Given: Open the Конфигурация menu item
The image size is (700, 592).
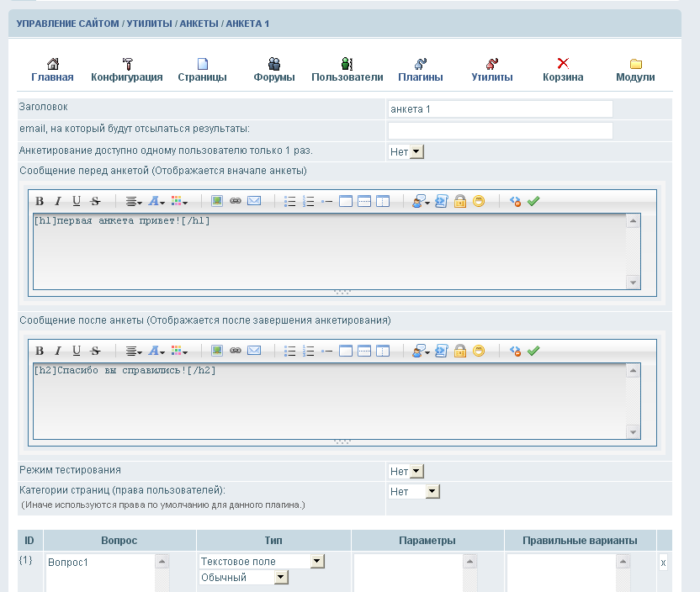Looking at the screenshot, I should (x=127, y=70).
